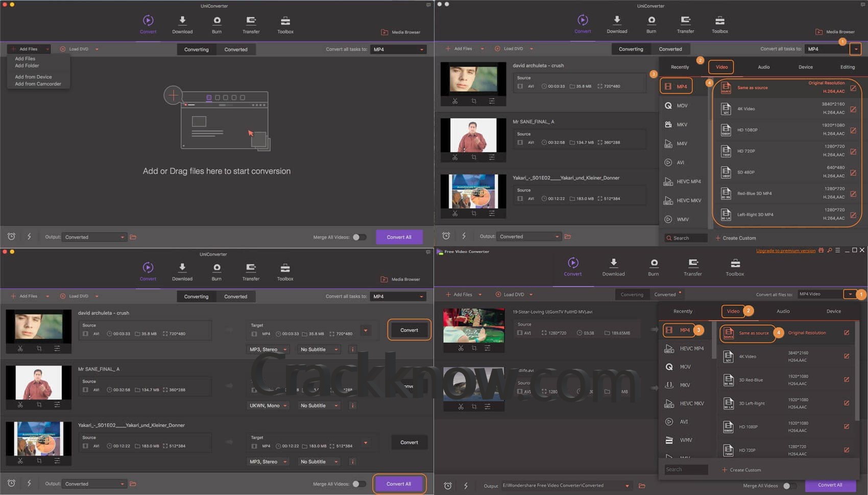Pick the 4K Video preset in UniConverter format panel
Image resolution: width=868 pixels, height=495 pixels.
[x=784, y=109]
